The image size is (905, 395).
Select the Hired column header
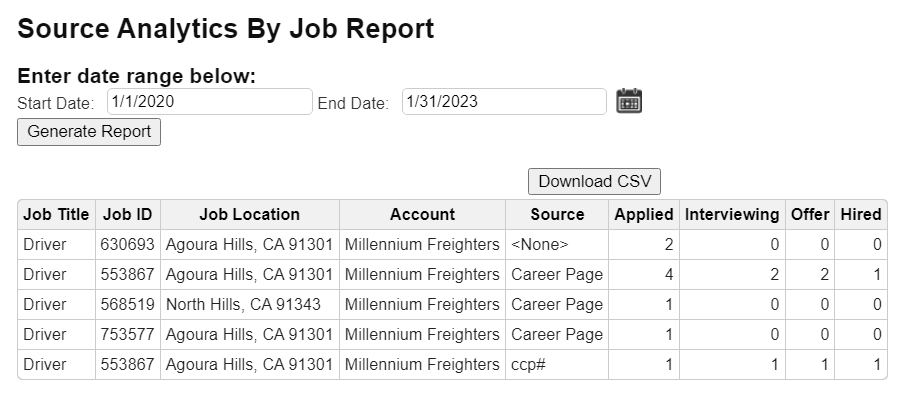(861, 215)
